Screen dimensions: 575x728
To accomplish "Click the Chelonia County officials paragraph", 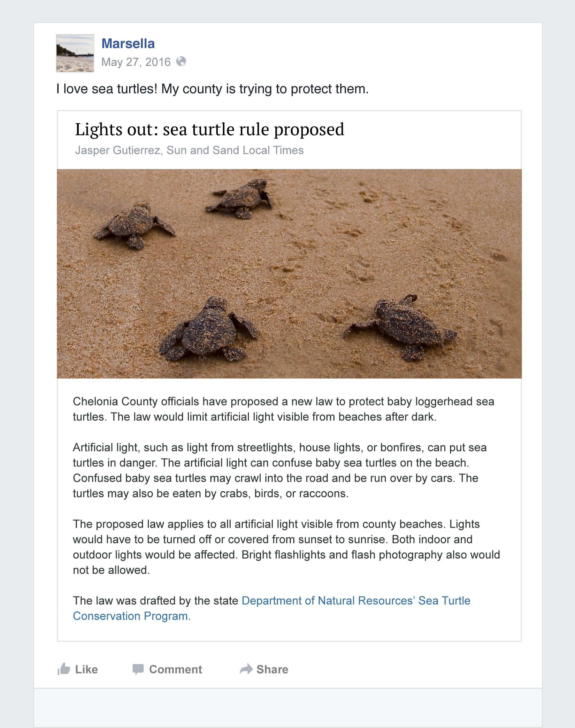I will click(283, 409).
